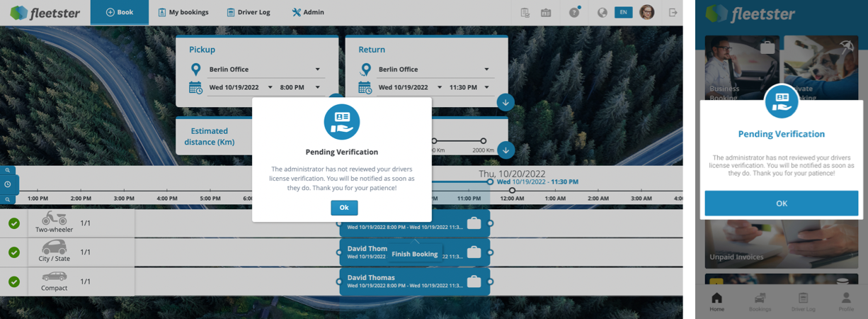The height and width of the screenshot is (319, 868).
Task: Click the timeline clock icon
Action: tap(7, 184)
